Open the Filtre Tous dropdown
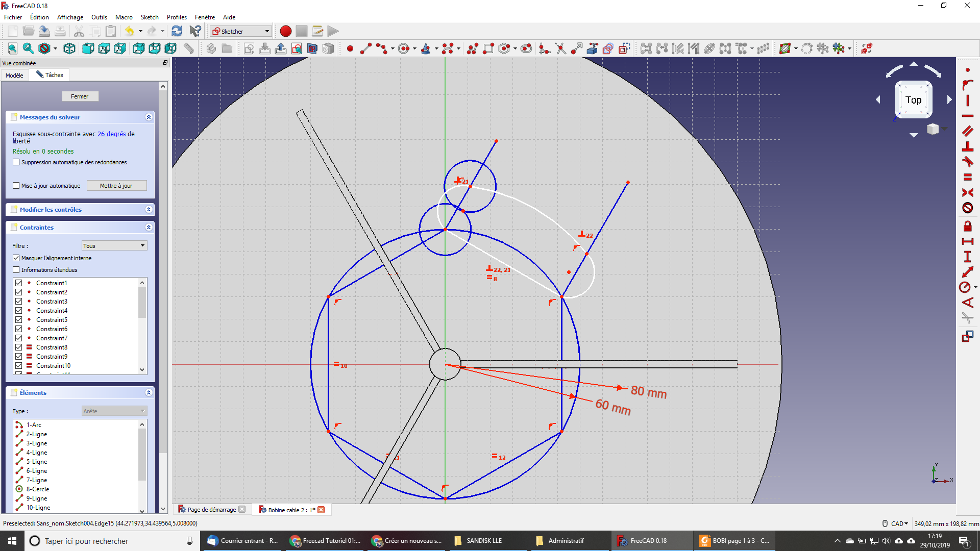This screenshot has width=980, height=551. pyautogui.click(x=114, y=246)
